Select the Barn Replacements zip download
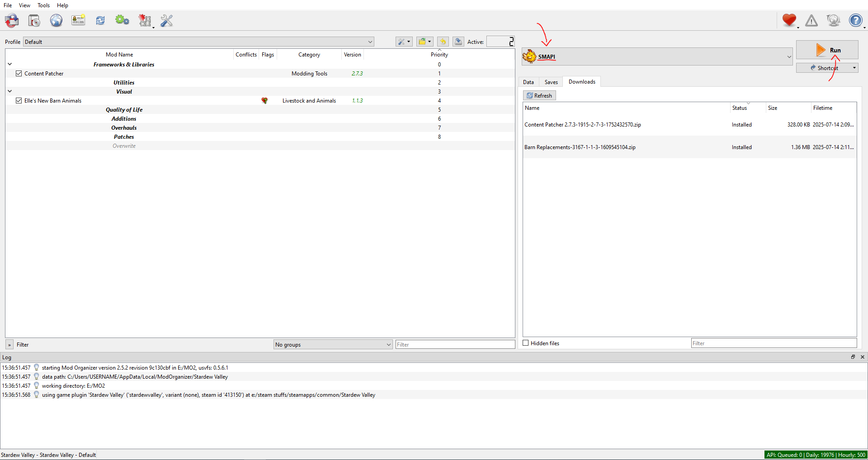 (x=690, y=147)
